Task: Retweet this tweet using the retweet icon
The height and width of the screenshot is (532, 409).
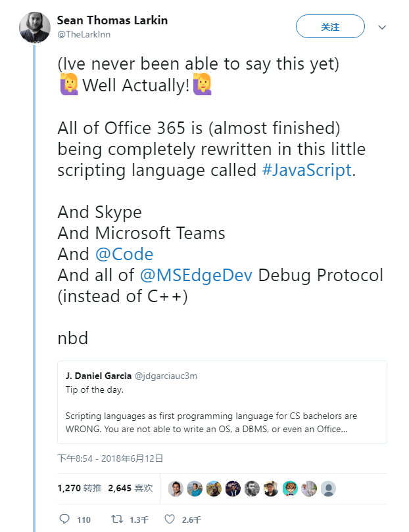Action: coord(117,519)
